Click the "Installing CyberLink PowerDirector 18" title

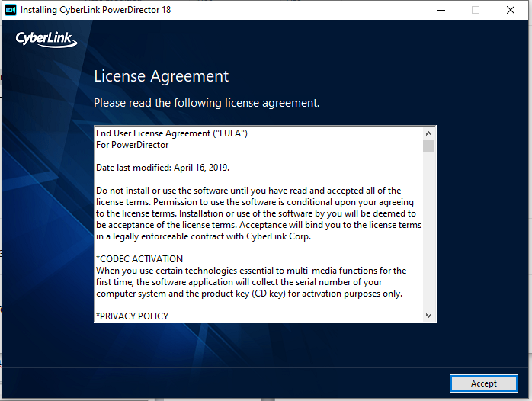pyautogui.click(x=96, y=10)
